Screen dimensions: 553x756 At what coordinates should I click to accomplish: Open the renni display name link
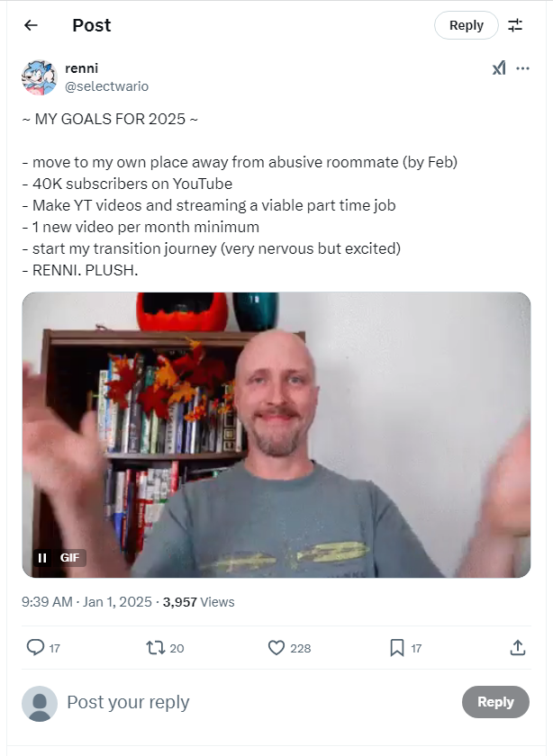pos(82,68)
